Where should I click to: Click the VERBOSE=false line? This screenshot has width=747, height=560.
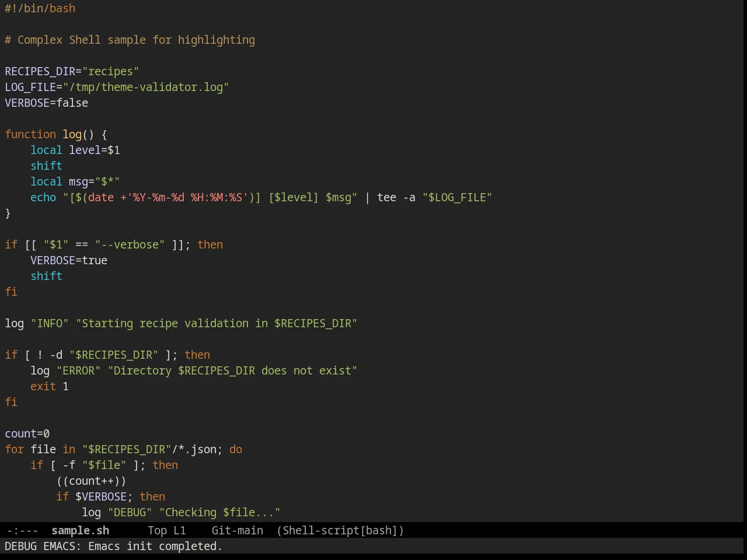(x=47, y=103)
